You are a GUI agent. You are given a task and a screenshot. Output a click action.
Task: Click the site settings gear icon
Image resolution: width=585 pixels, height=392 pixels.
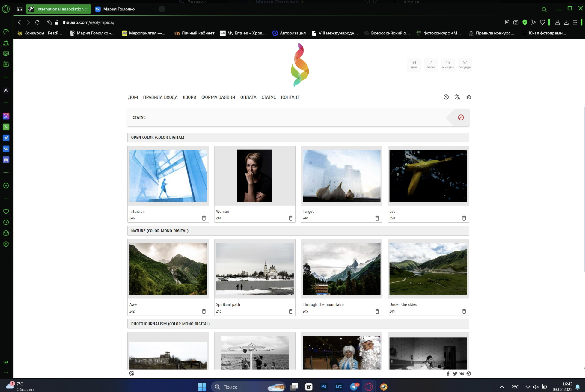469,97
